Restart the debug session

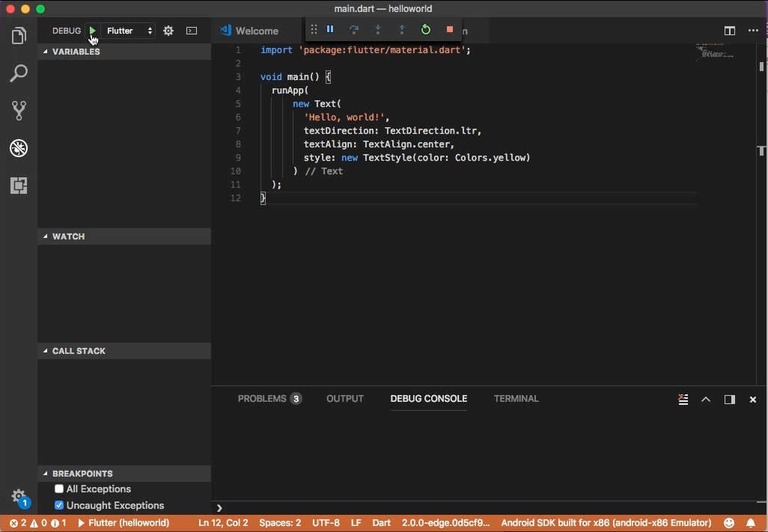(426, 29)
